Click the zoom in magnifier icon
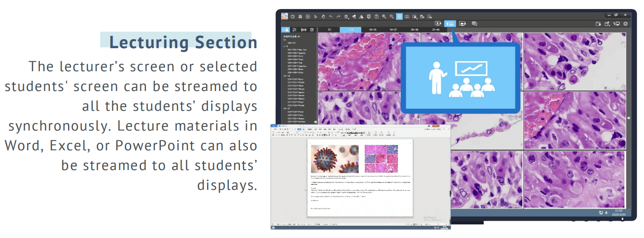Image resolution: width=644 pixels, height=238 pixels. pos(384,16)
